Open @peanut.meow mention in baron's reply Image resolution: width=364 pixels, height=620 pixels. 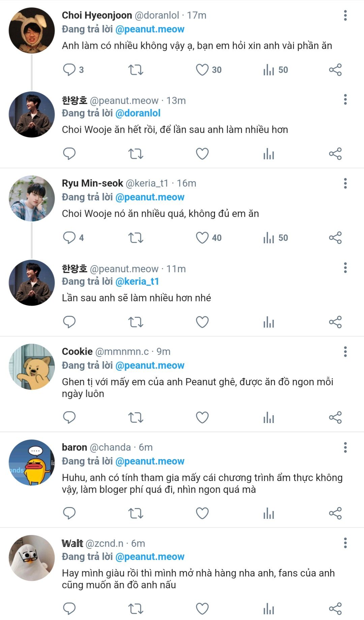(x=150, y=461)
